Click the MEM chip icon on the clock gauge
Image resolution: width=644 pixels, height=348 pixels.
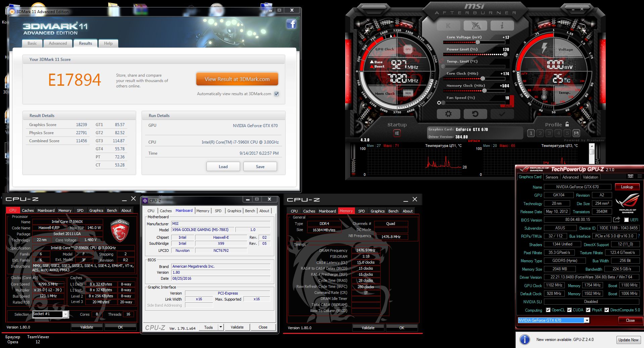tap(408, 93)
